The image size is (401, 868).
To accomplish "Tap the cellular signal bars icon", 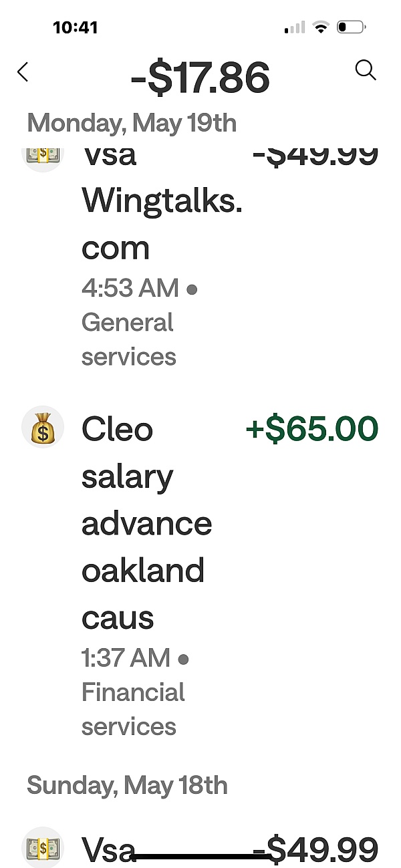I will click(294, 27).
